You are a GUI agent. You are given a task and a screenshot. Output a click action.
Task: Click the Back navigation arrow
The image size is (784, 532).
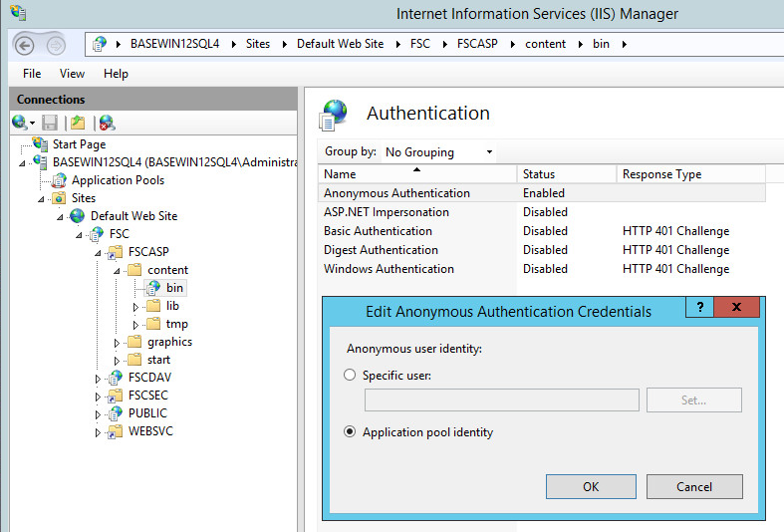pyautogui.click(x=26, y=45)
